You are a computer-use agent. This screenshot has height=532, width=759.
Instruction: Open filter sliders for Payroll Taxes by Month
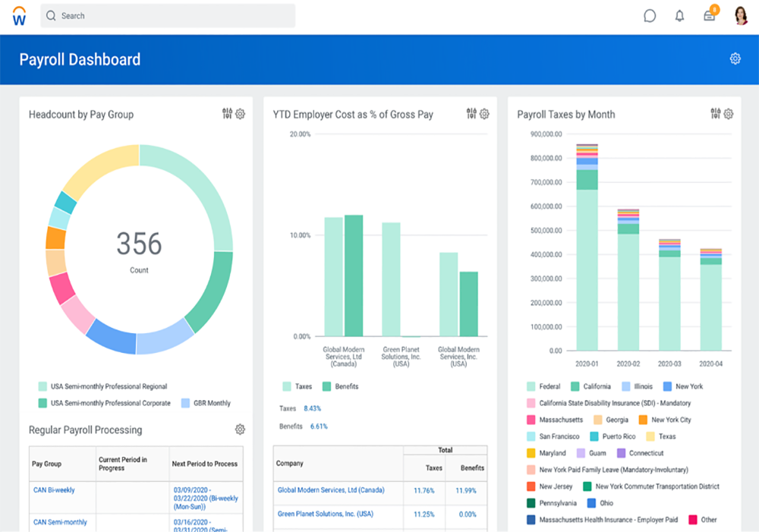click(x=716, y=113)
